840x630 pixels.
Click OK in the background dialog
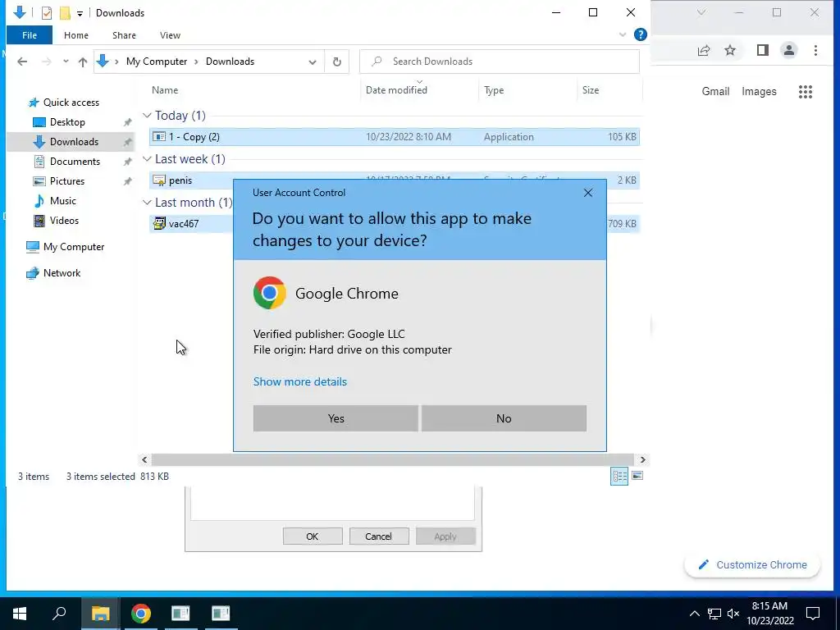tap(313, 536)
